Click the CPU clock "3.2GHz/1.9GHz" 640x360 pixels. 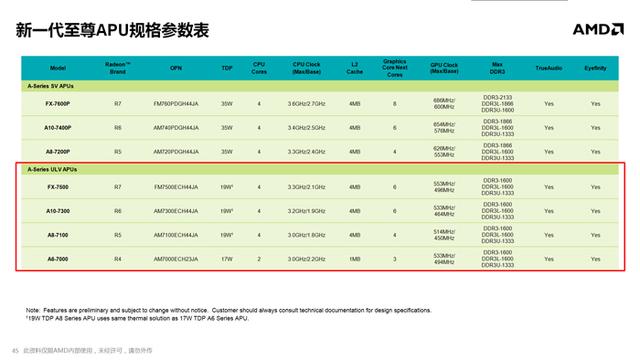tap(307, 211)
